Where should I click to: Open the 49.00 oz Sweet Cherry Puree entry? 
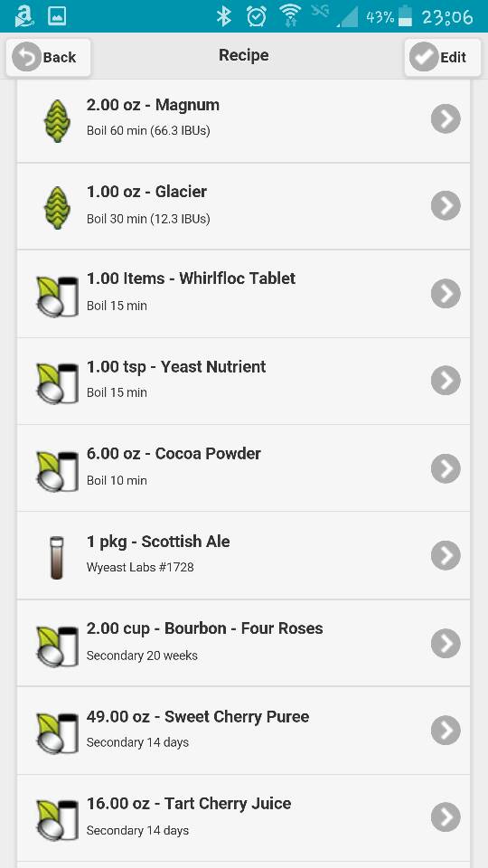click(x=243, y=731)
